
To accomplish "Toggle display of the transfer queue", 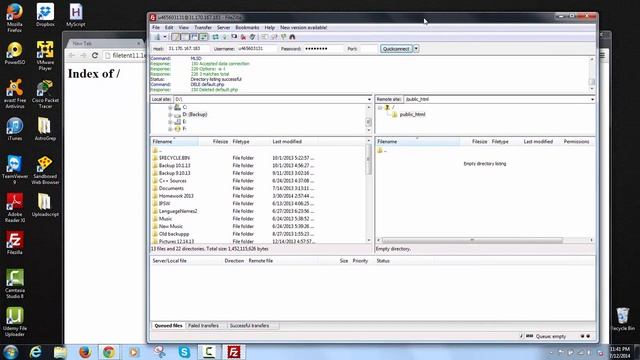I will (204, 37).
